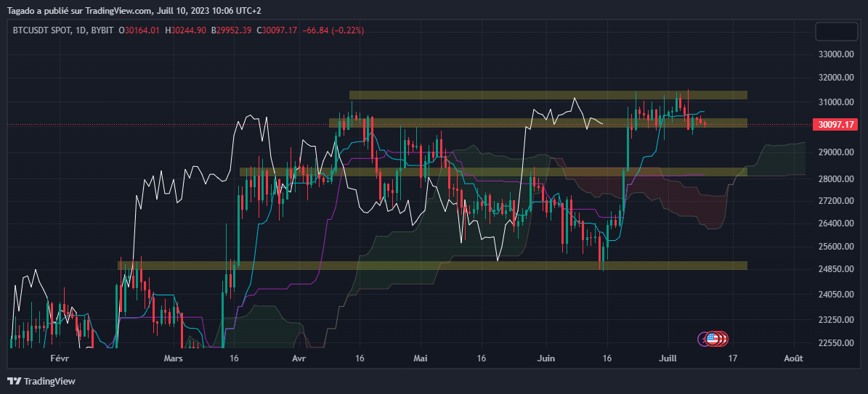Open the US flag economic event marker
868x394 pixels.
click(712, 338)
